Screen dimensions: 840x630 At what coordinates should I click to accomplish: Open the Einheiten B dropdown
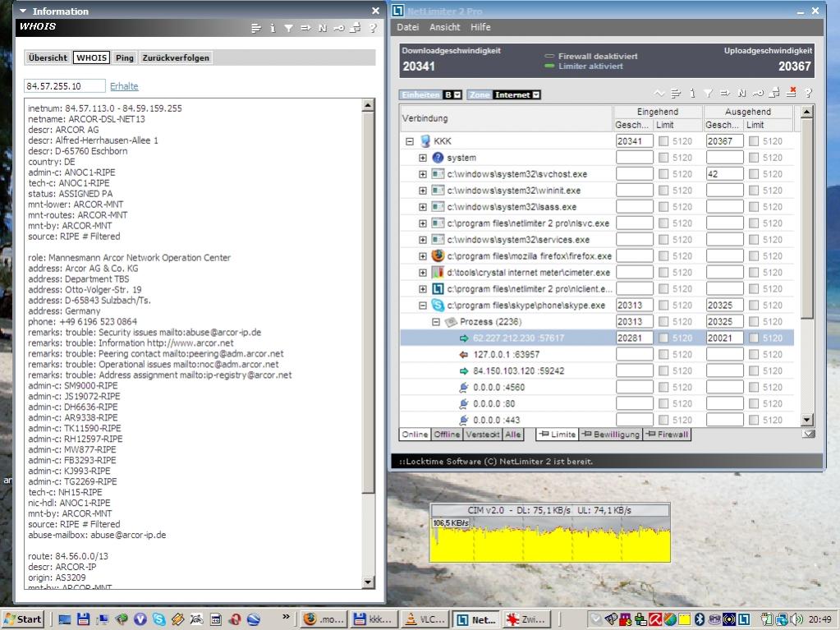457,94
